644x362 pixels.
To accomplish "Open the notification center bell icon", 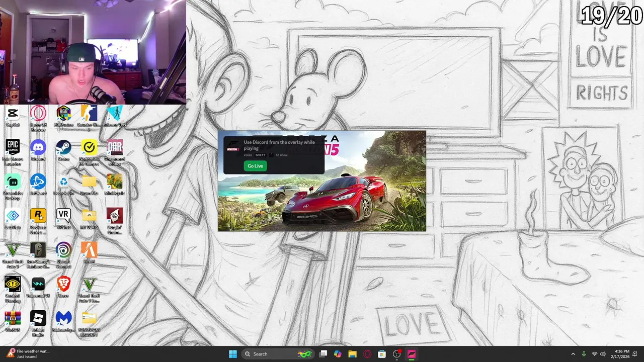I will [635, 354].
